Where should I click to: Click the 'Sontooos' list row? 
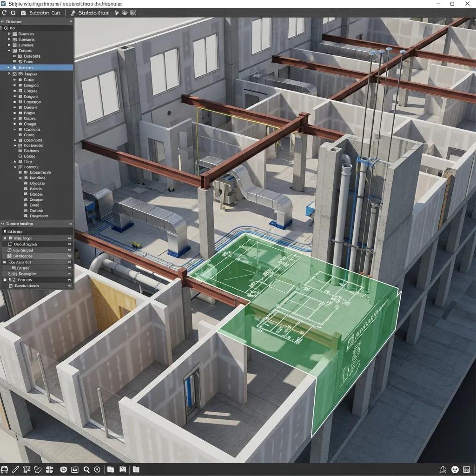37,256
